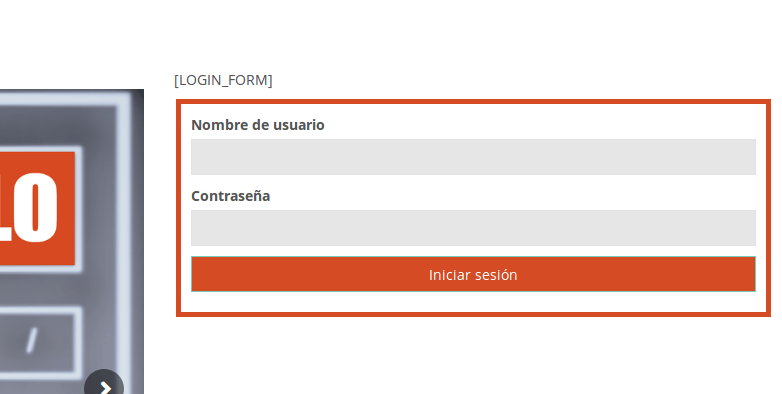Submit login via orange Iniciar sesión bar
This screenshot has height=394, width=782.
coord(473,274)
